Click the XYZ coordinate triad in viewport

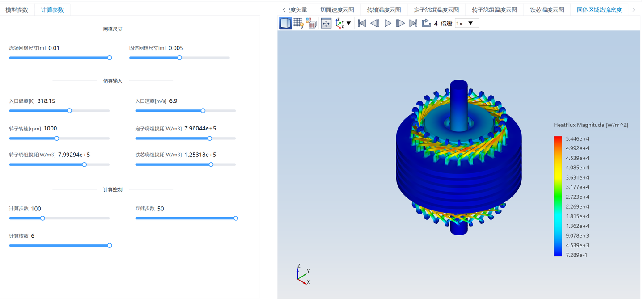tap(303, 274)
